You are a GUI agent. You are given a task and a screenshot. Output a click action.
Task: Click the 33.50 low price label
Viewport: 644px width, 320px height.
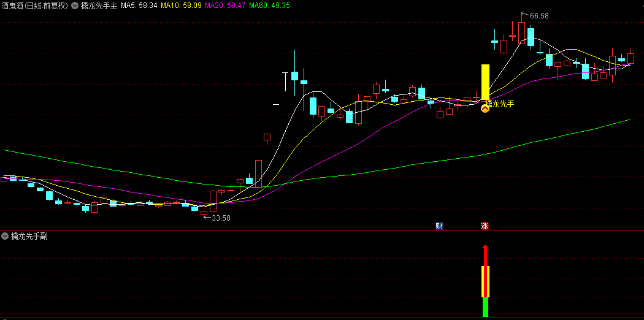click(x=221, y=218)
